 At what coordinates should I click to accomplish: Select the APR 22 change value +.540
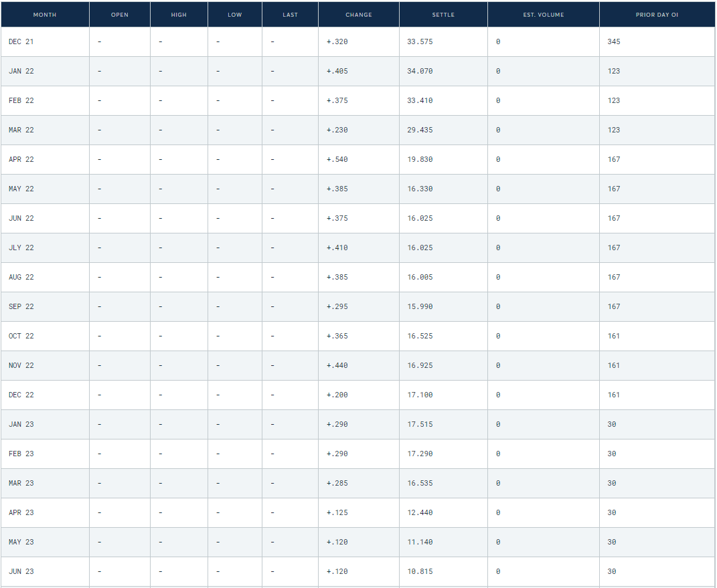pos(337,159)
